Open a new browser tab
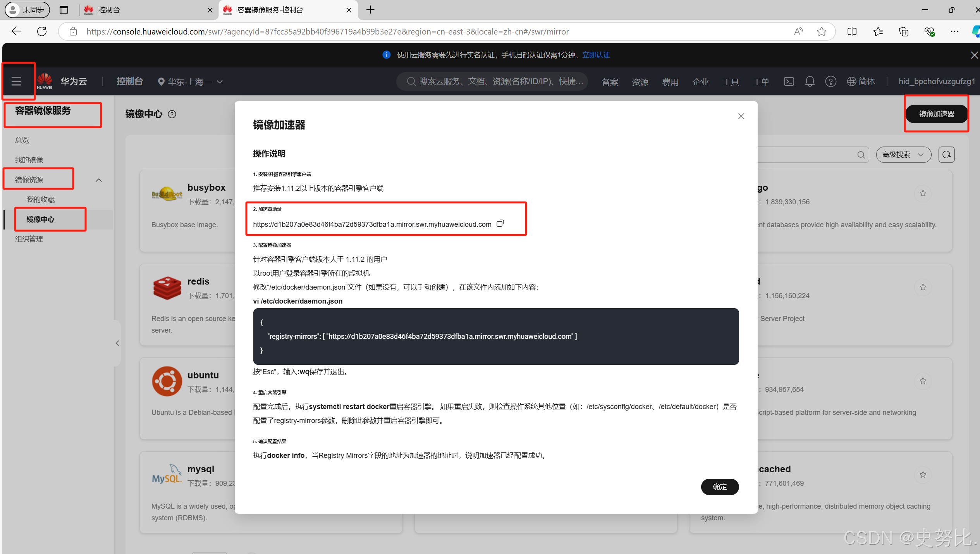Image resolution: width=980 pixels, height=554 pixels. tap(370, 10)
